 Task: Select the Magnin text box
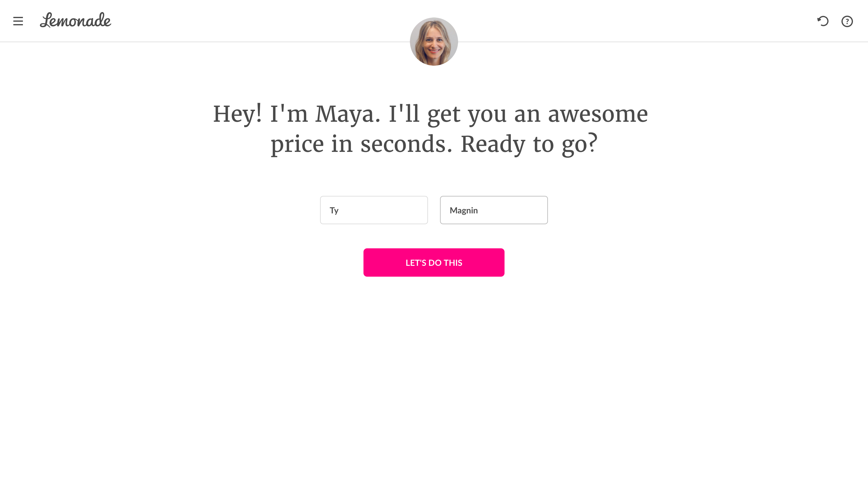pyautogui.click(x=494, y=210)
